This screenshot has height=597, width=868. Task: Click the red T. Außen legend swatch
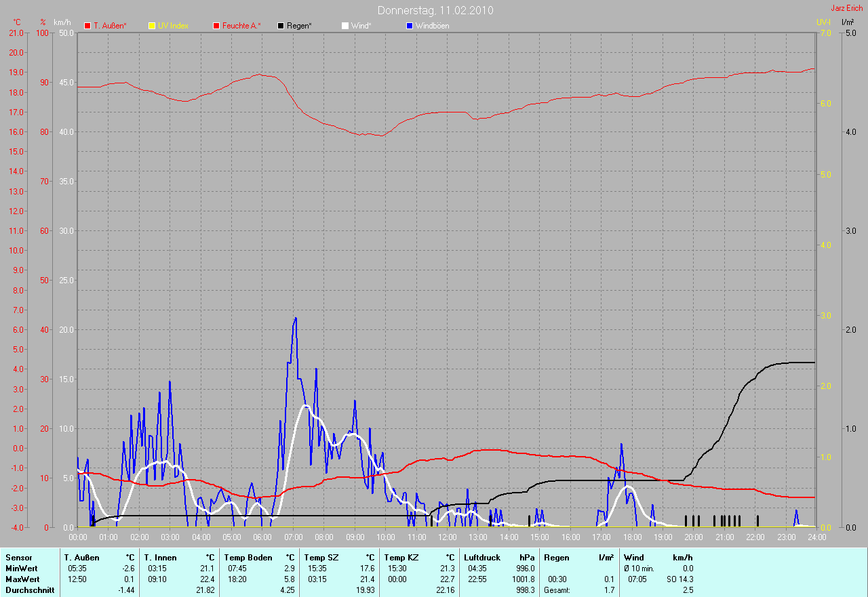(87, 26)
